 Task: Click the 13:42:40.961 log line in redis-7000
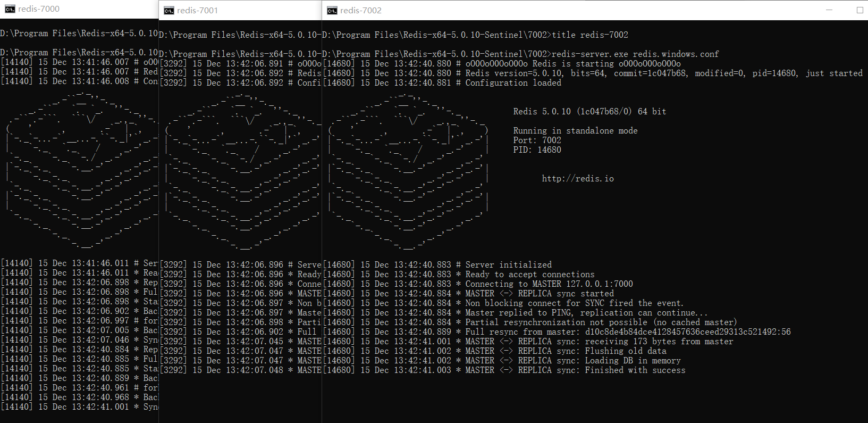tap(79, 388)
